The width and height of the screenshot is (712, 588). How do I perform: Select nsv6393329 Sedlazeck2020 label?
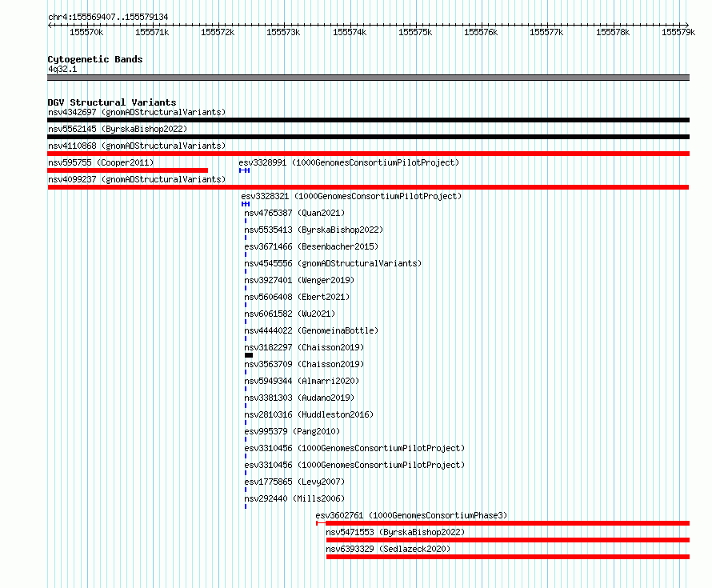click(x=388, y=549)
